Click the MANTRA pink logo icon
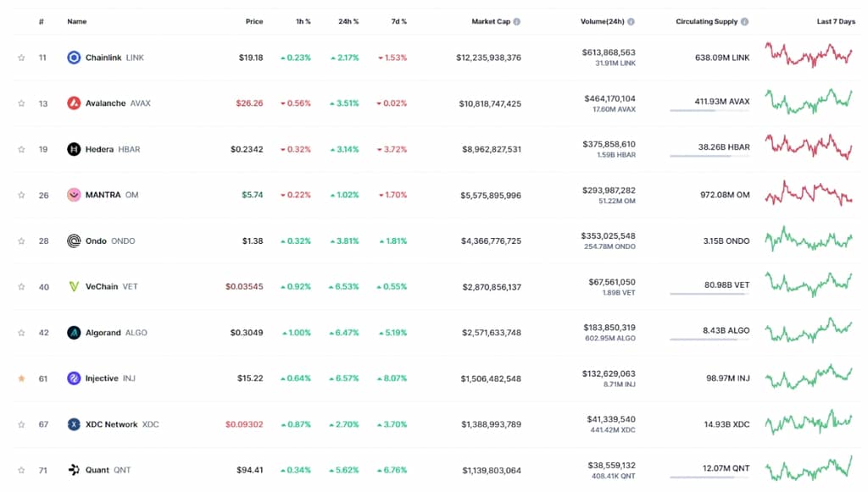868x492 pixels. [x=74, y=195]
